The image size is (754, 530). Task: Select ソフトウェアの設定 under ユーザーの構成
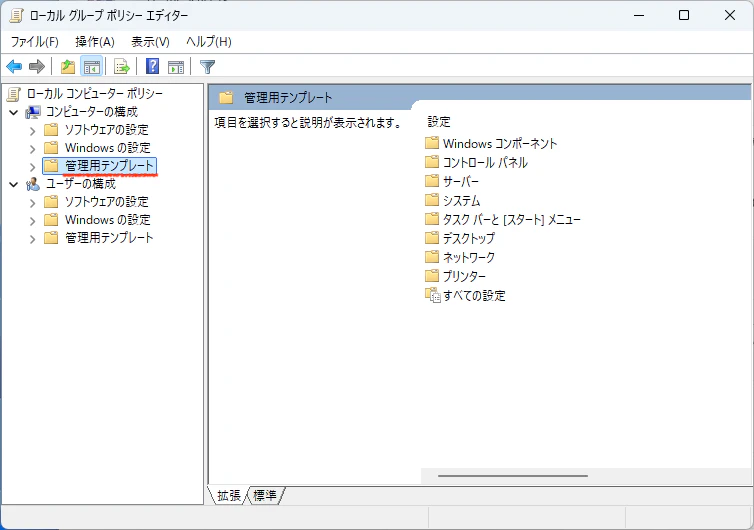pyautogui.click(x=107, y=202)
